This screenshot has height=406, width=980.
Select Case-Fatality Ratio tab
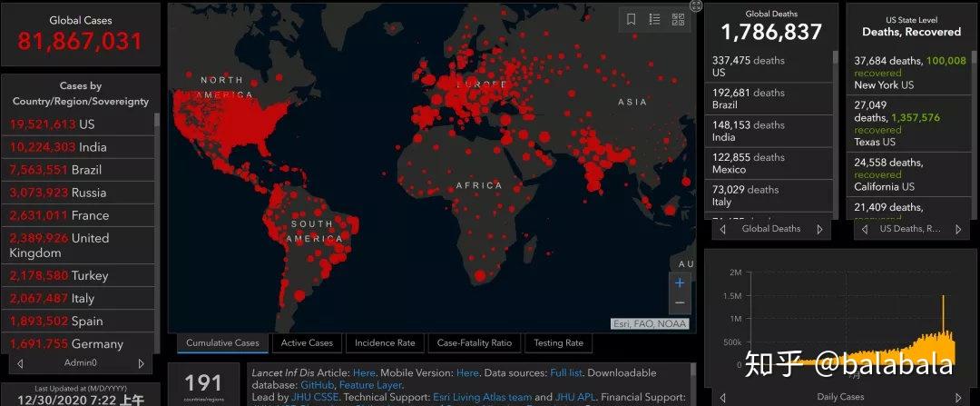coord(475,342)
